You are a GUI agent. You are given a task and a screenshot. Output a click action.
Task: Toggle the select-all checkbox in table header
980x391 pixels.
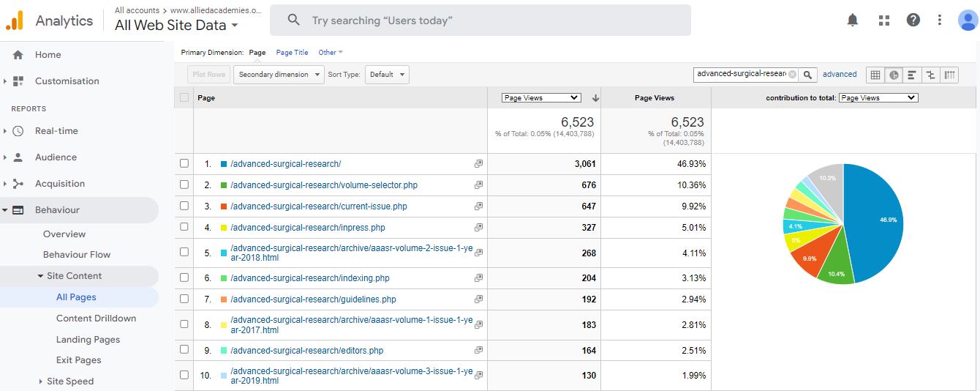(184, 97)
